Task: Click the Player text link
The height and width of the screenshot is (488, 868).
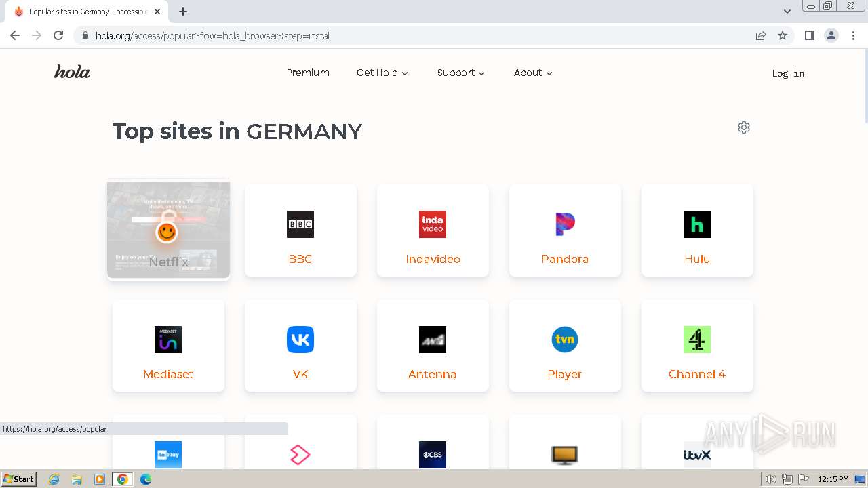Action: [565, 374]
